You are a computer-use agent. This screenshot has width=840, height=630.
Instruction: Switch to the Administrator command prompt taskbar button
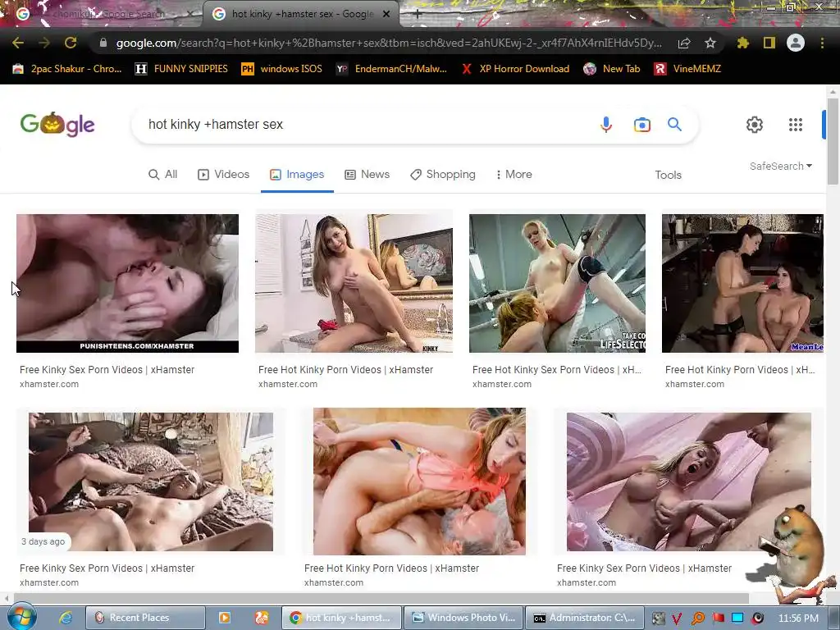point(586,618)
